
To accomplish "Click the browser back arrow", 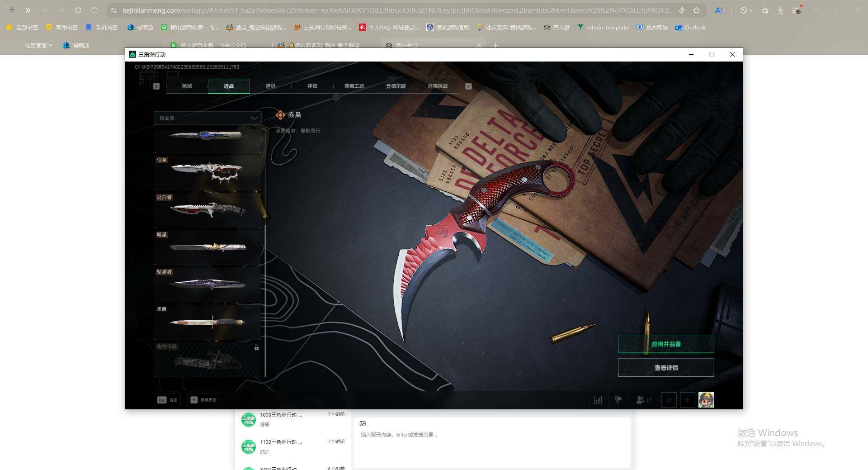I will click(46, 10).
